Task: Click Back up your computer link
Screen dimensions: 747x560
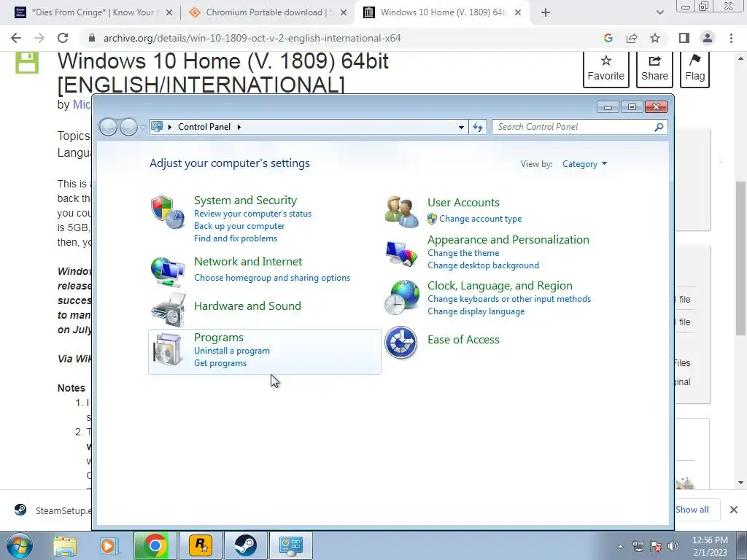Action: (x=239, y=226)
